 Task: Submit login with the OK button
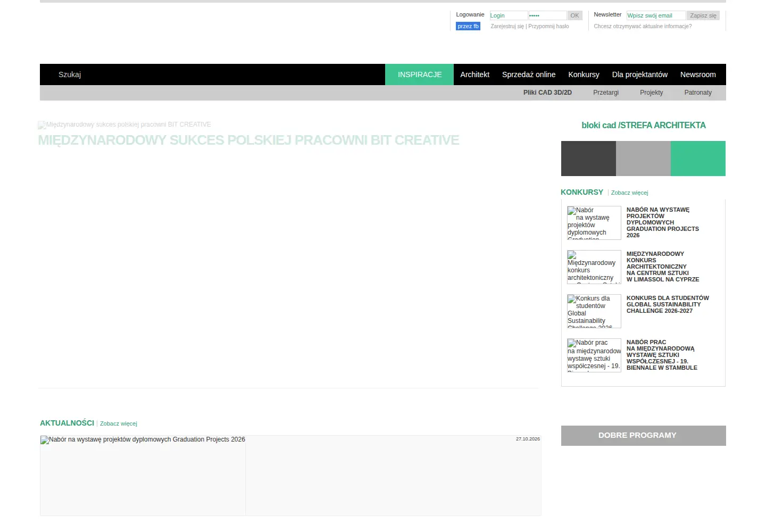[575, 15]
